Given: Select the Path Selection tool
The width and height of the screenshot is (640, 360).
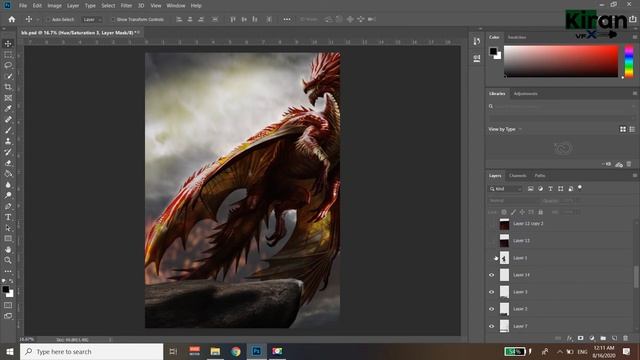Looking at the screenshot, I should [8, 228].
